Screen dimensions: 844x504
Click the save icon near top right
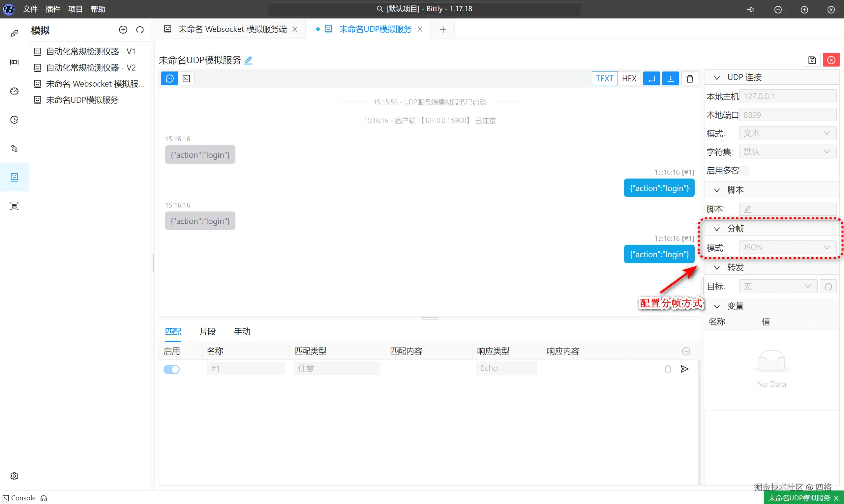click(812, 60)
